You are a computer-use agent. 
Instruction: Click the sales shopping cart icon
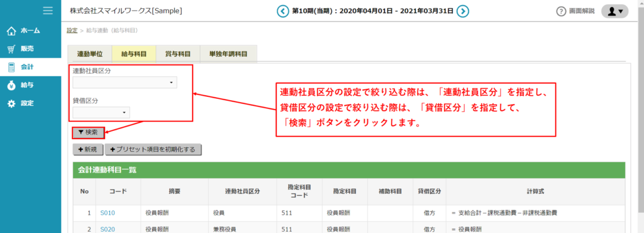(11, 49)
